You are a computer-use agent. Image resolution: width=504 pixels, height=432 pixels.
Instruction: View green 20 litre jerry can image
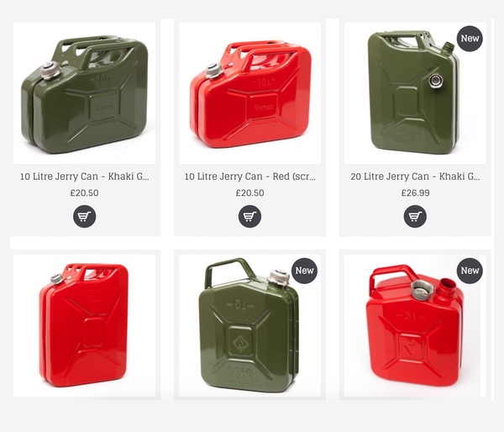415,93
